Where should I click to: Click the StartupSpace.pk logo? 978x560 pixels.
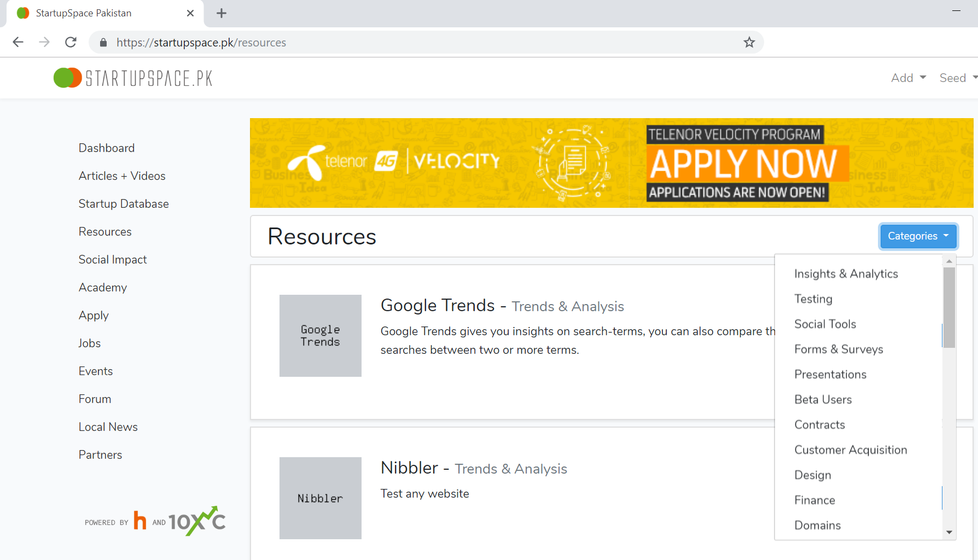tap(133, 78)
